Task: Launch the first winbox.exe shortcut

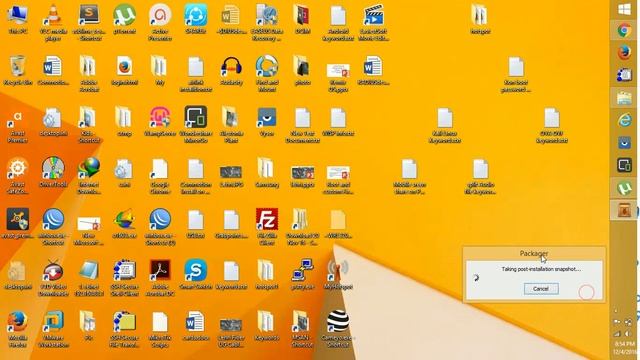Action: [53, 227]
